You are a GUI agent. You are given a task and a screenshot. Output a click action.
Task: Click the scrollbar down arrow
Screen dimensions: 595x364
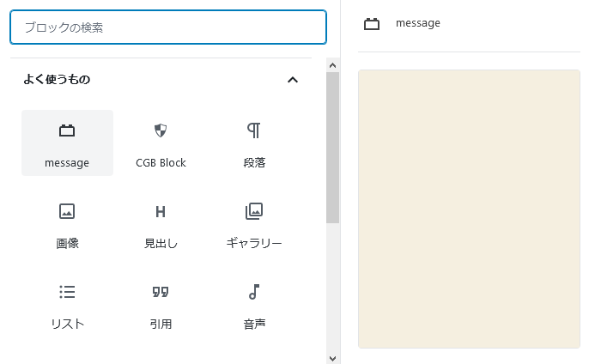coord(333,358)
